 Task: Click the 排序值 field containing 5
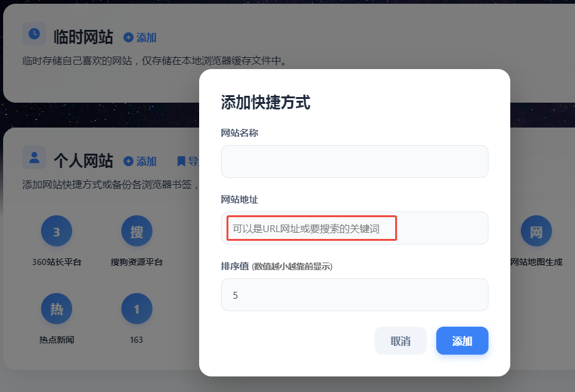coord(354,295)
